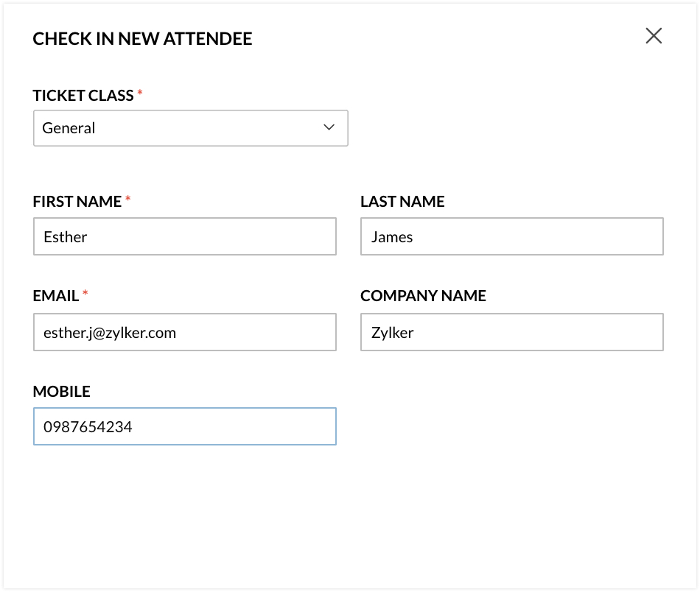This screenshot has height=592, width=700.
Task: Click the First Name label
Action: pyautogui.click(x=77, y=202)
